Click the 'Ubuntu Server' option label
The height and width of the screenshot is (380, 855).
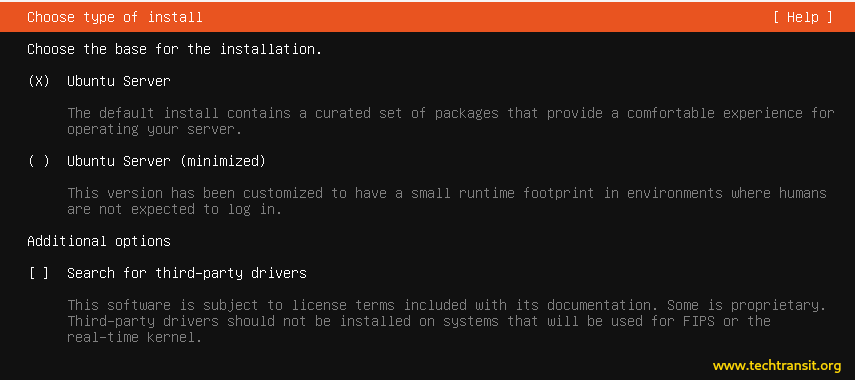coord(119,81)
